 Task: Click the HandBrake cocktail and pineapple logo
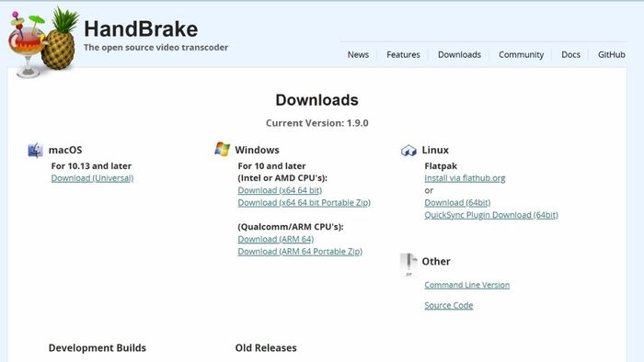(43, 41)
